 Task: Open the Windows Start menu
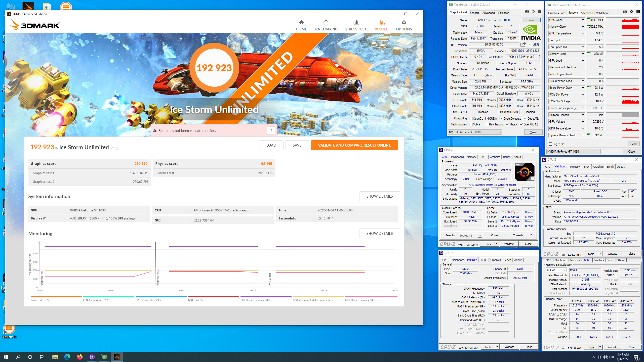pyautogui.click(x=6, y=357)
